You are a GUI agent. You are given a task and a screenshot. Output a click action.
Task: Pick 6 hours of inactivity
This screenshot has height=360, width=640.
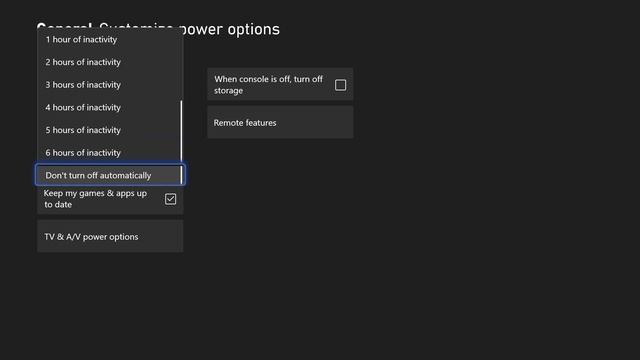(x=109, y=153)
